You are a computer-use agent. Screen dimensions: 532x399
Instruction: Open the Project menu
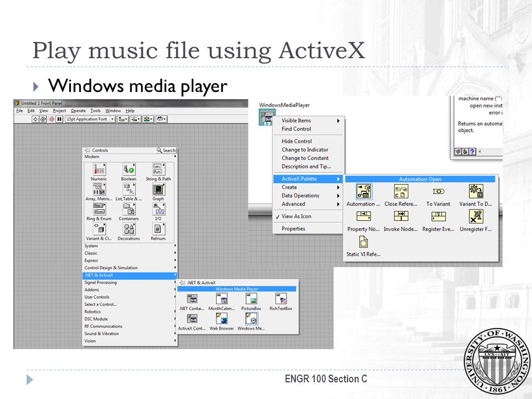click(59, 111)
